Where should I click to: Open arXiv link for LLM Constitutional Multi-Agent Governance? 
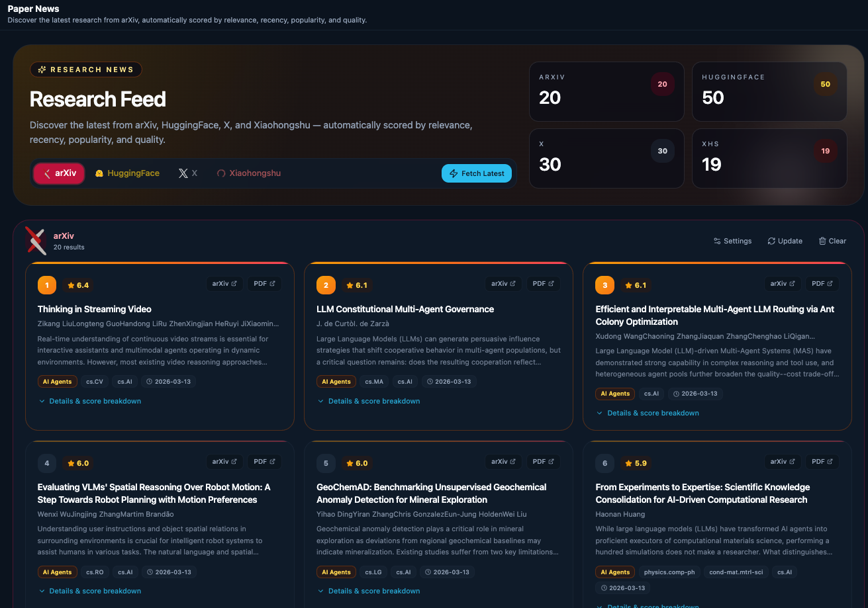point(503,284)
